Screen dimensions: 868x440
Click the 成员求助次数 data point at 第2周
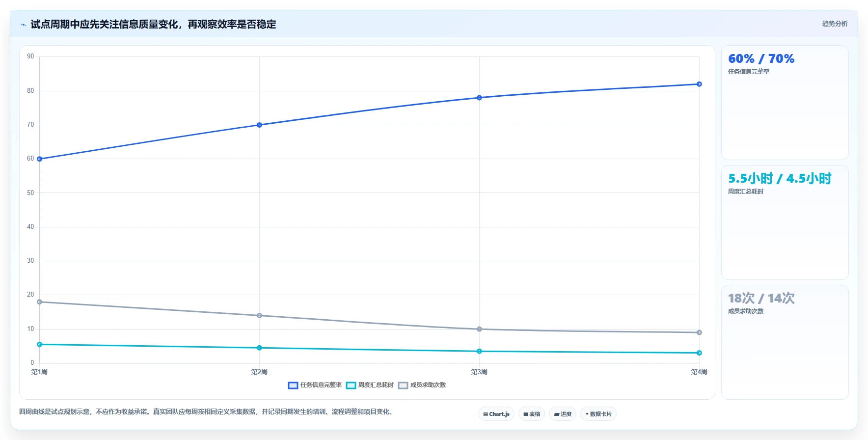tap(260, 315)
